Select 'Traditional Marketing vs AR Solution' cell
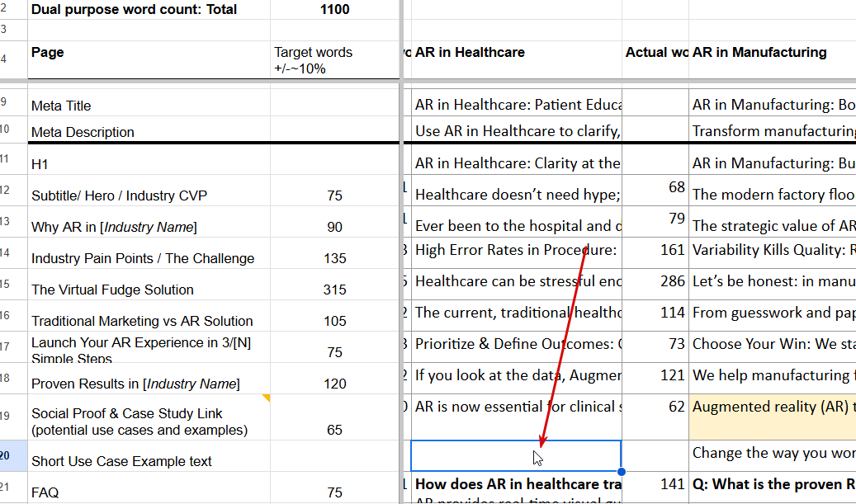856x504 pixels. point(149,316)
